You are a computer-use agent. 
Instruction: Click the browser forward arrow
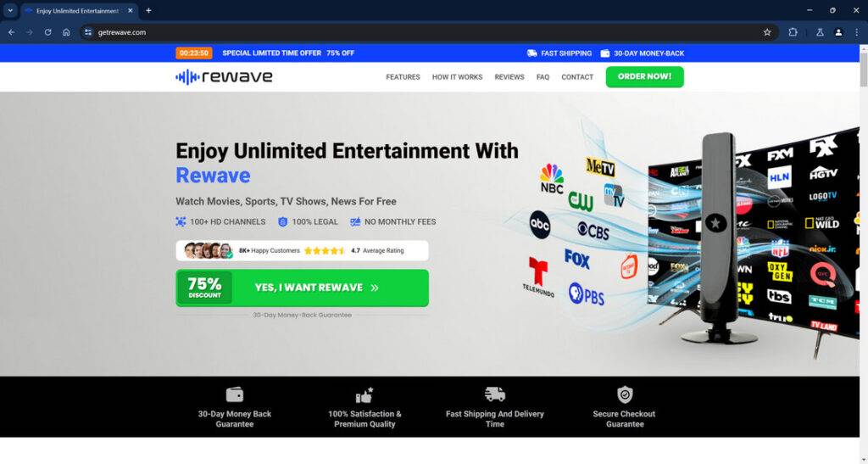pyautogui.click(x=30, y=32)
